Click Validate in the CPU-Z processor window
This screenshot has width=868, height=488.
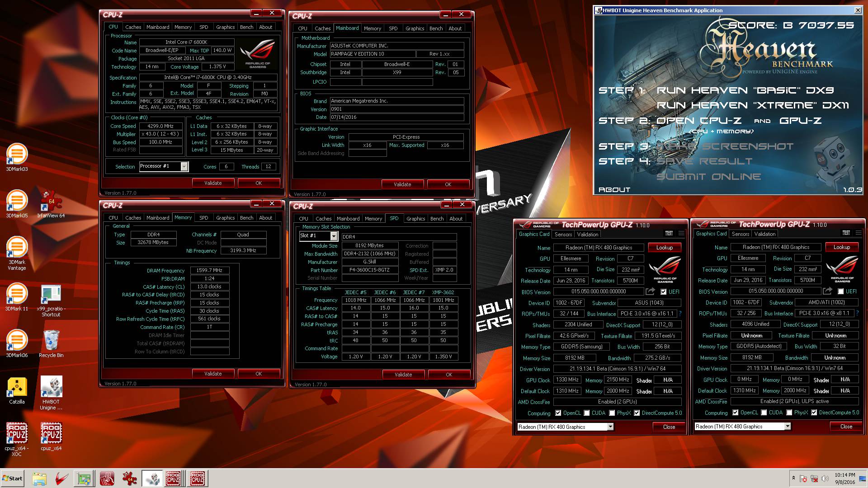(213, 183)
